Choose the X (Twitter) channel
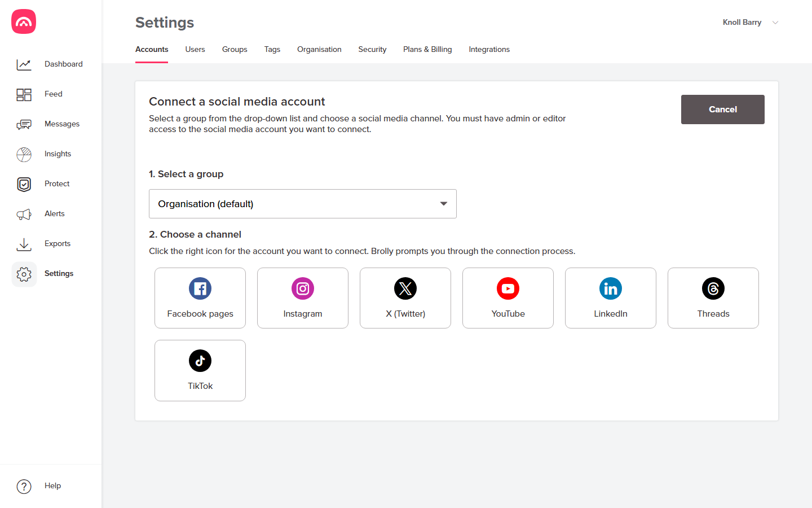Viewport: 812px width, 508px height. point(405,298)
